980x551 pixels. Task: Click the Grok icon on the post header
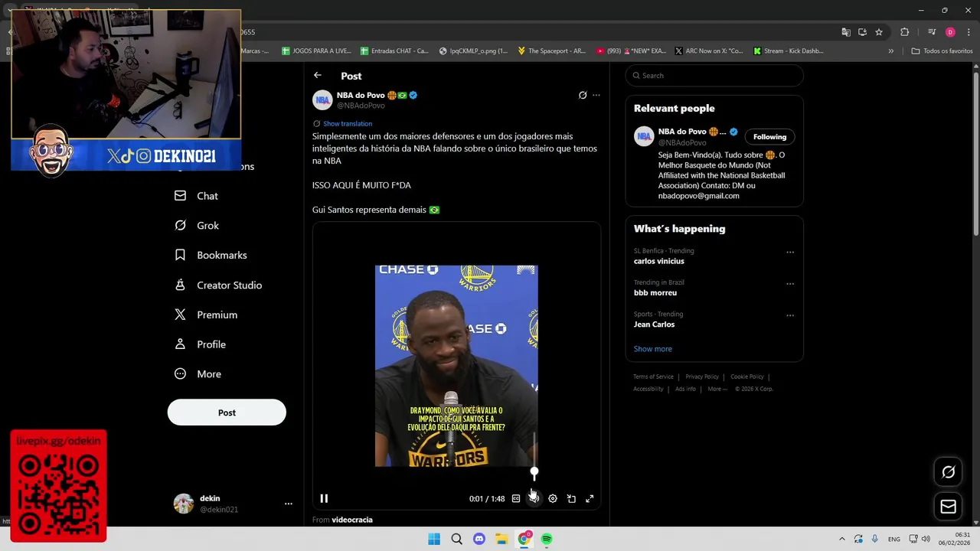583,96
